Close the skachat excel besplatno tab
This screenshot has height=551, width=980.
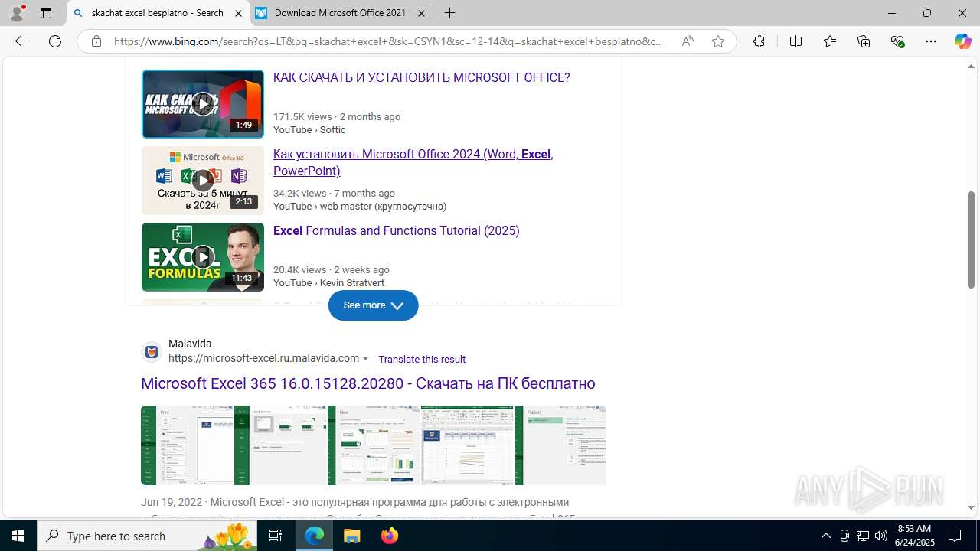238,13
